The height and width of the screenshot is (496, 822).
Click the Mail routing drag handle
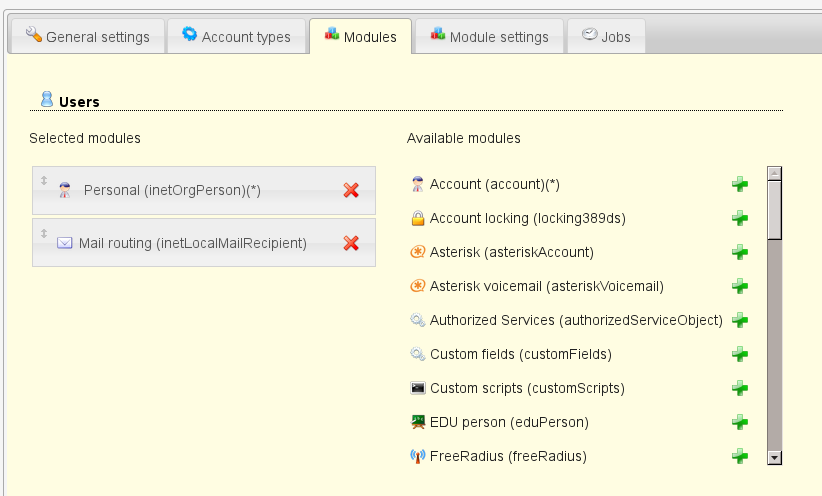[44, 233]
